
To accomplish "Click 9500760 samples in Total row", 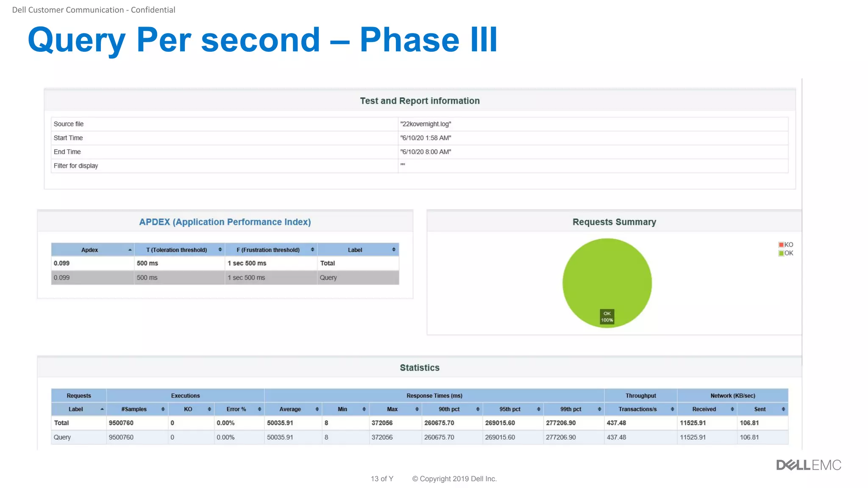I will point(121,423).
